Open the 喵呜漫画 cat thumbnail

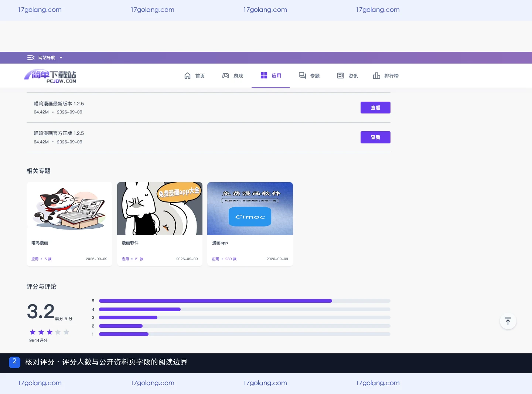69,208
